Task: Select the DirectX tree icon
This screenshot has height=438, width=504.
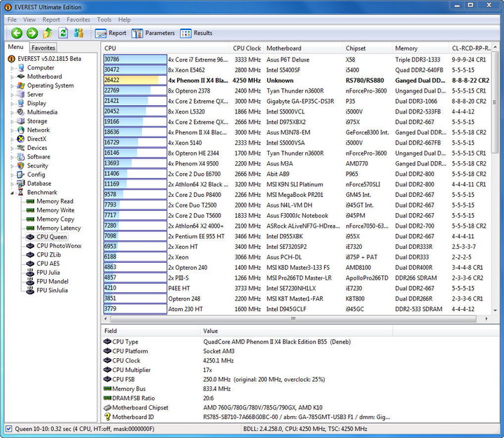Action: click(x=21, y=139)
